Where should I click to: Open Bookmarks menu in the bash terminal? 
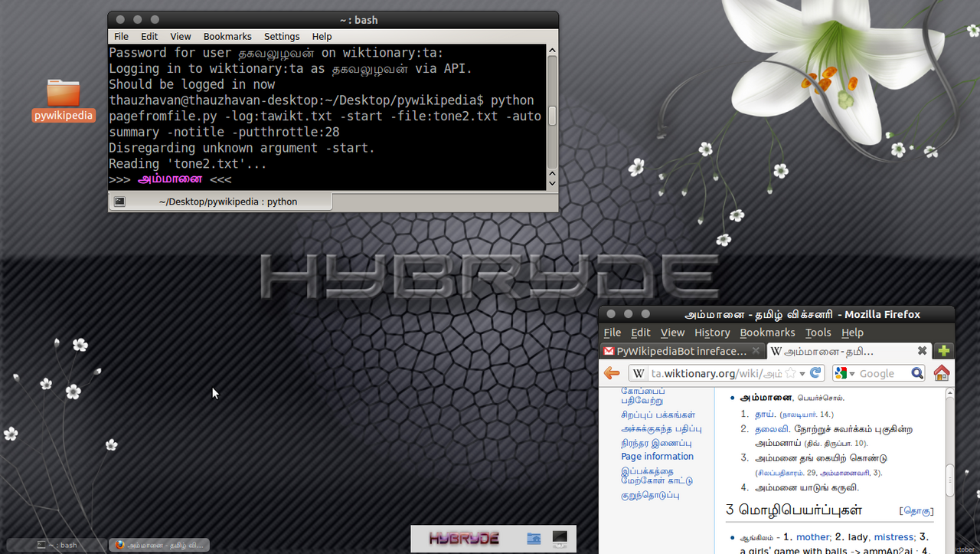227,36
